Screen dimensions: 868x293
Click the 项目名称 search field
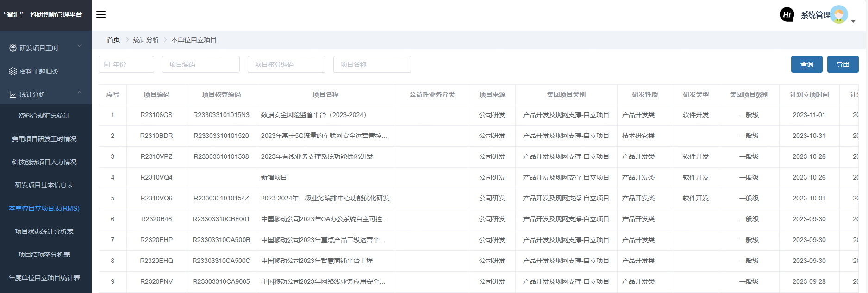372,64
